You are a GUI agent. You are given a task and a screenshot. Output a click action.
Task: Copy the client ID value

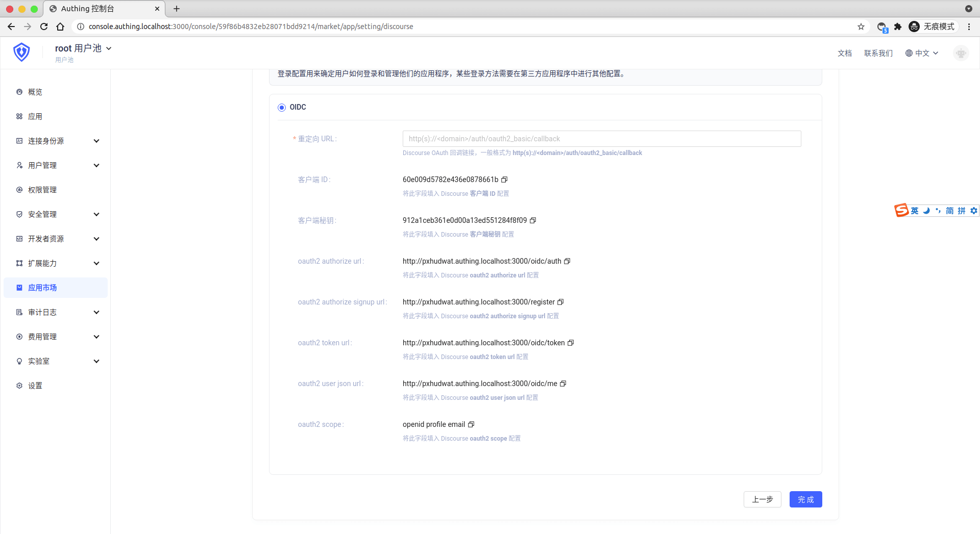click(x=504, y=180)
